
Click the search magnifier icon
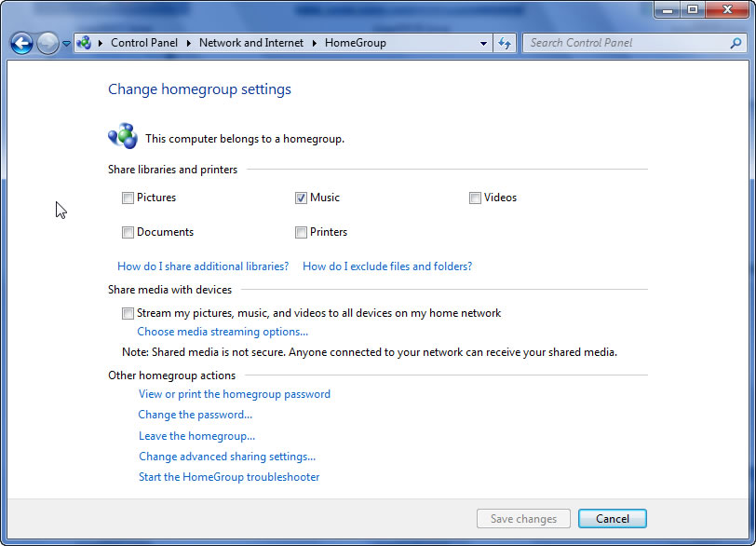[x=736, y=43]
